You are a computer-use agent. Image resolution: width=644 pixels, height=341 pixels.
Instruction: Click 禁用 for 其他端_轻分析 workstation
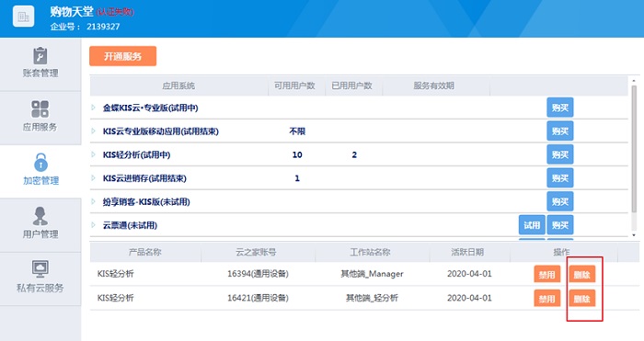coord(547,299)
